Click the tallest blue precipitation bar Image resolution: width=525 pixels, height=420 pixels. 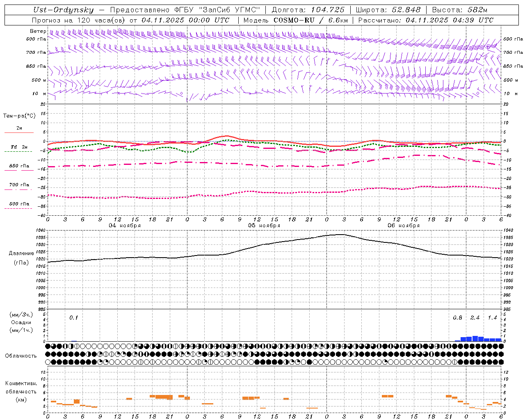pyautogui.click(x=475, y=339)
